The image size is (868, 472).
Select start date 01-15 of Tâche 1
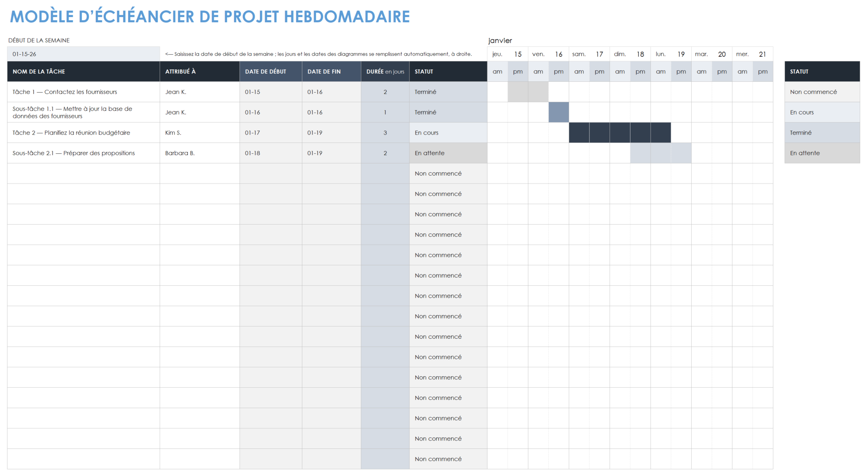pos(271,92)
